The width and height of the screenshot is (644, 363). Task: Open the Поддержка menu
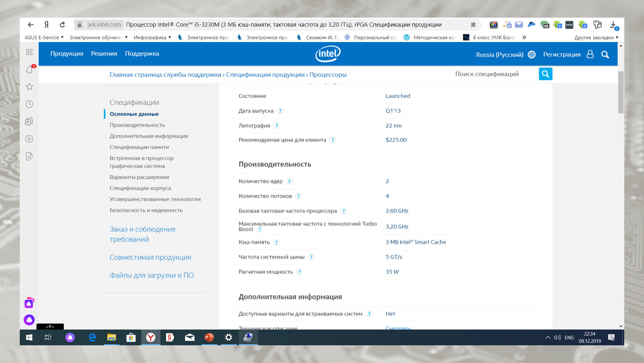[x=142, y=54]
